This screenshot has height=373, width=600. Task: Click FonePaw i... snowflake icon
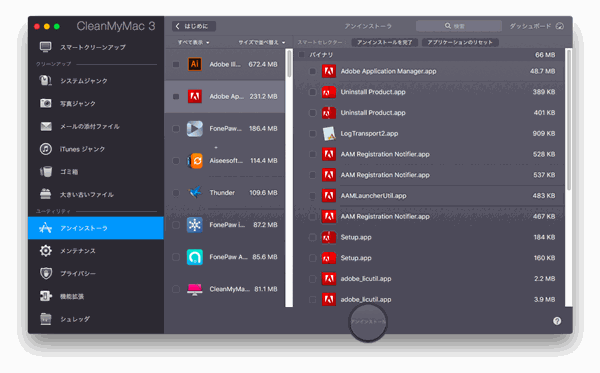(195, 225)
